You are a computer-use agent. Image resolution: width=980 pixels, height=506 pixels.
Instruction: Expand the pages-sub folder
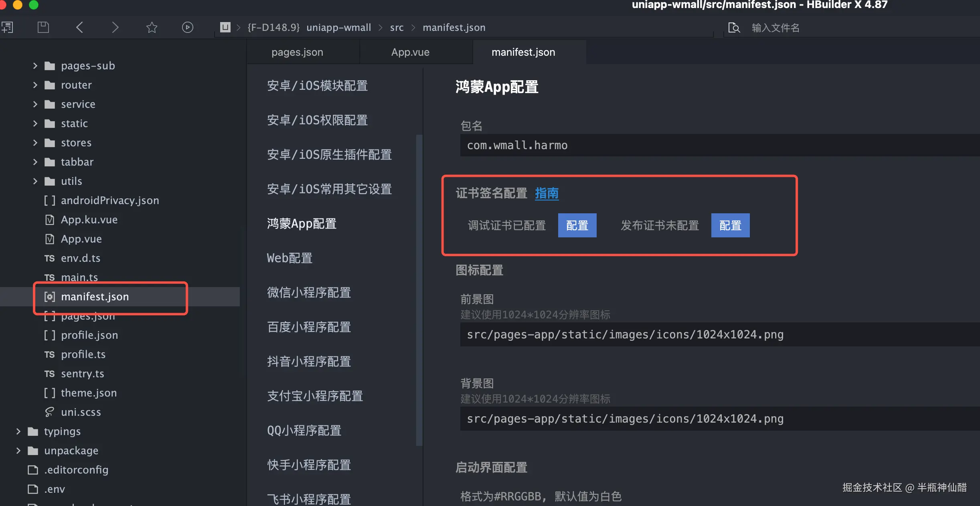coord(35,66)
